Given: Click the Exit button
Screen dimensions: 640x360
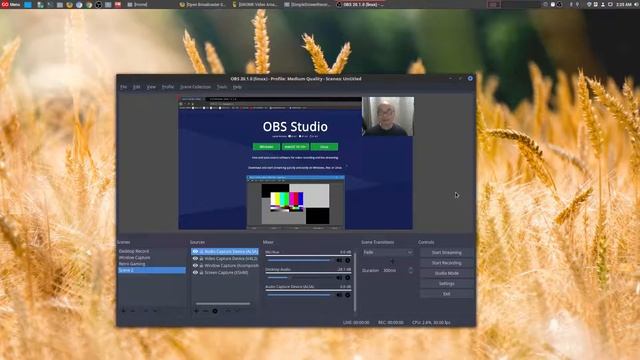Looking at the screenshot, I should point(447,294).
